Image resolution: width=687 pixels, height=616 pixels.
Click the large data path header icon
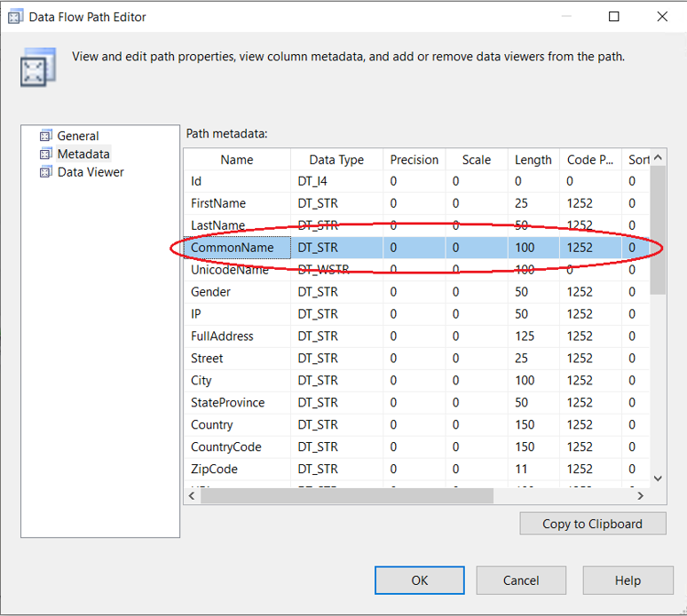tap(38, 67)
